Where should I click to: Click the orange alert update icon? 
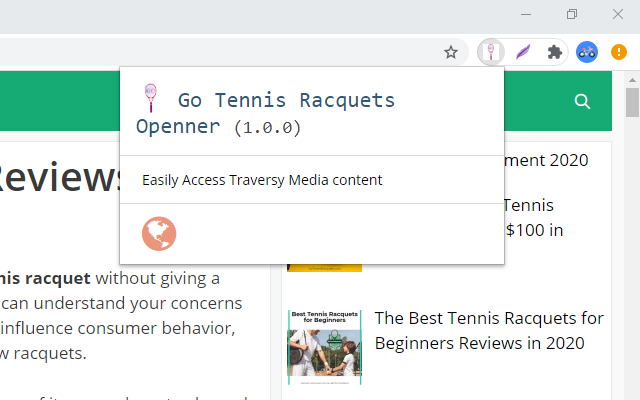click(619, 52)
